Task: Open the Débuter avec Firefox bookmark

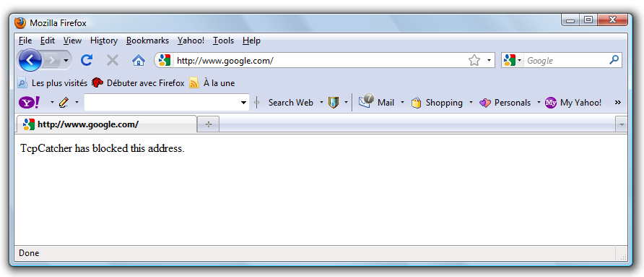Action: tap(145, 82)
